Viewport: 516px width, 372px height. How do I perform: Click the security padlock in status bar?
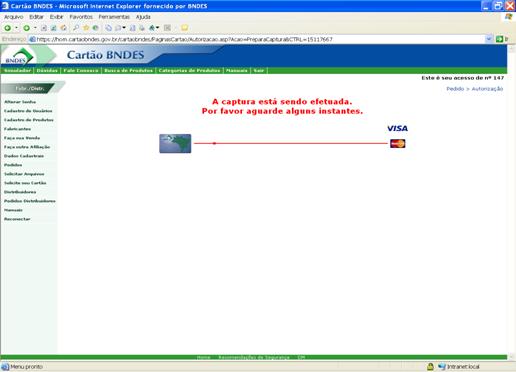pyautogui.click(x=430, y=367)
